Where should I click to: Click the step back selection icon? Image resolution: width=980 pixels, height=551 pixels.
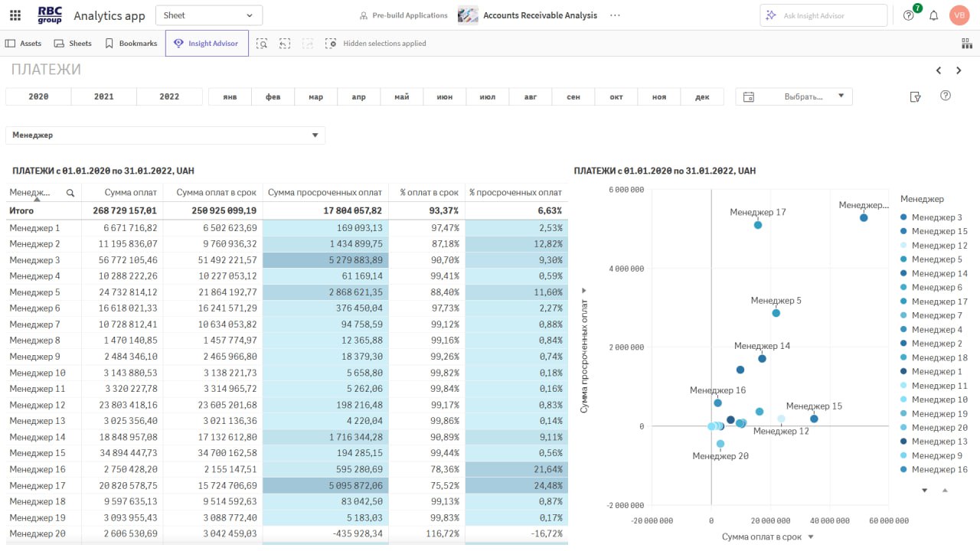[x=285, y=44]
